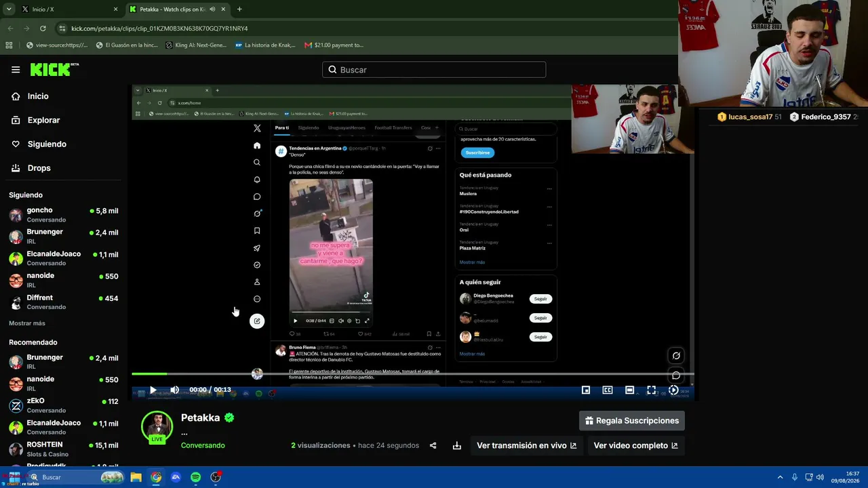
Task: Open Petakka channel name link
Action: pos(200,418)
